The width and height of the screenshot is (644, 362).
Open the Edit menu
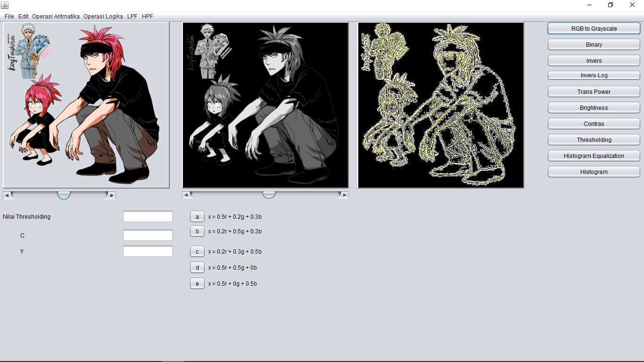click(24, 16)
